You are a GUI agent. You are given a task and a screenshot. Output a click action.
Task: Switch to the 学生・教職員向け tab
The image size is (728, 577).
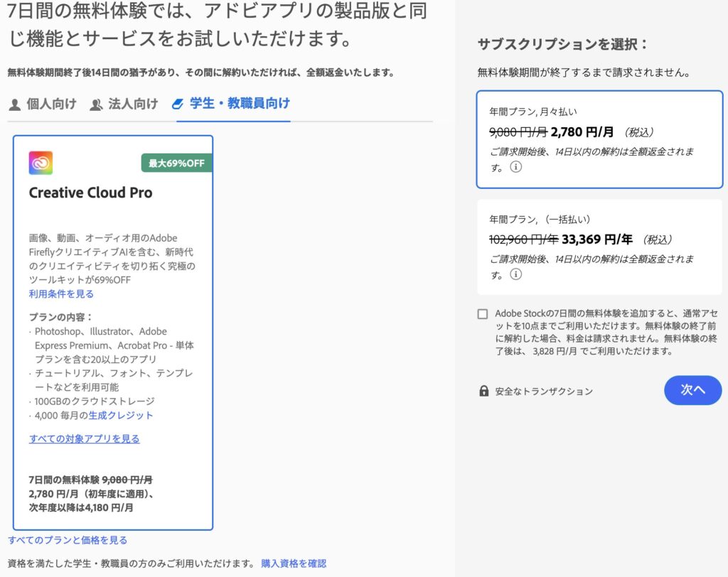(x=239, y=104)
